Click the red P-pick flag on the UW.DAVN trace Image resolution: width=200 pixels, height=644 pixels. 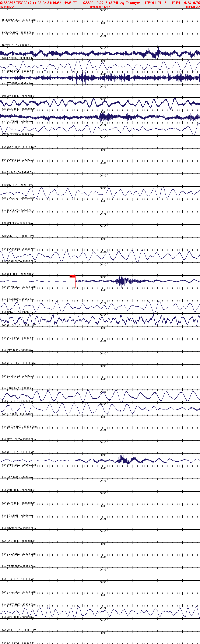(x=72, y=276)
